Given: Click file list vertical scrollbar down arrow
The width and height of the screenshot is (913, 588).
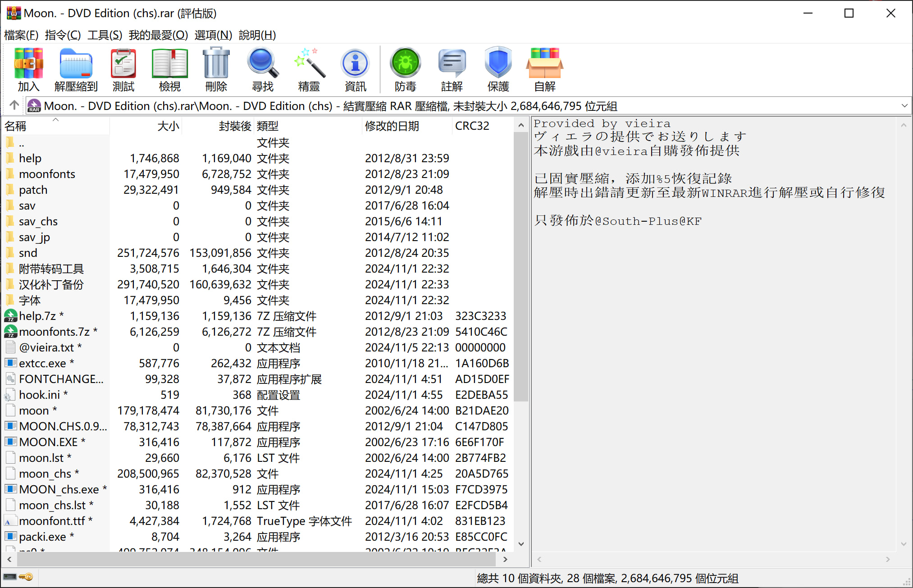Looking at the screenshot, I should [521, 544].
